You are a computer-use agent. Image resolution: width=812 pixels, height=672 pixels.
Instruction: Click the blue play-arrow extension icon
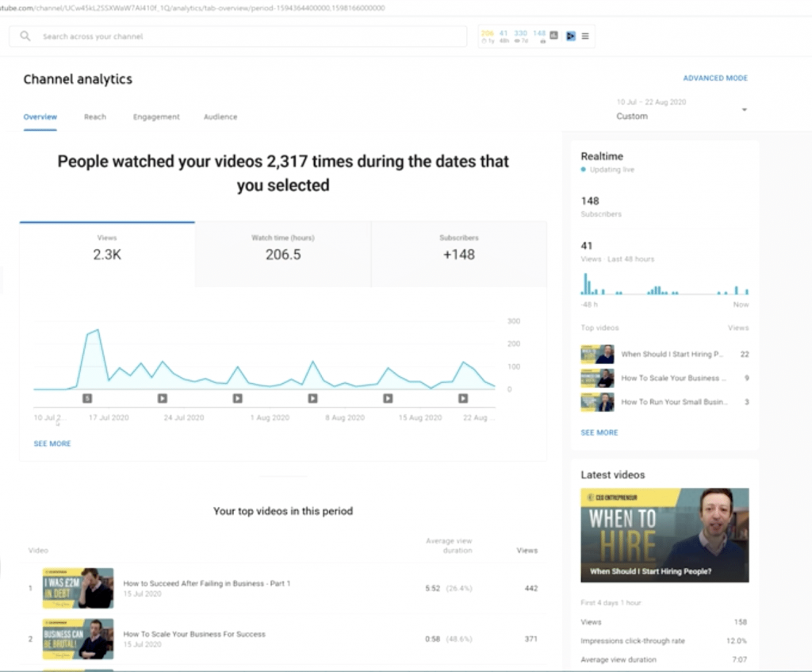tap(570, 36)
